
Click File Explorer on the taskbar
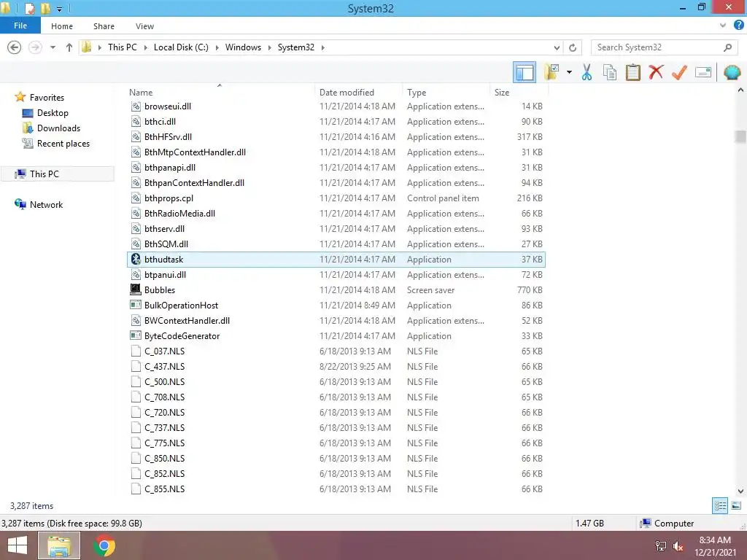[x=59, y=545]
